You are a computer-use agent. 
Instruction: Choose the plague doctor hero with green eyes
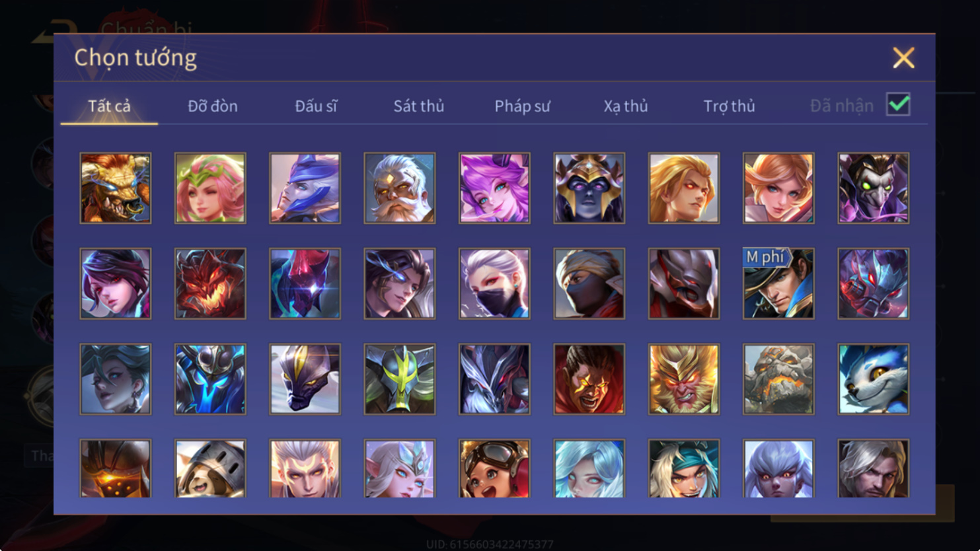click(x=874, y=188)
